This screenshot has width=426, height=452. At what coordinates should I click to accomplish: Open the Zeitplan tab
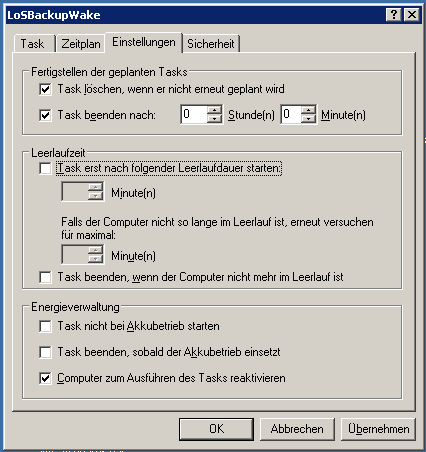[81, 44]
